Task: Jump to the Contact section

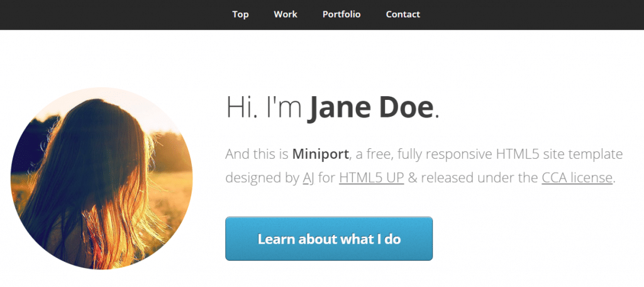Action: (403, 14)
